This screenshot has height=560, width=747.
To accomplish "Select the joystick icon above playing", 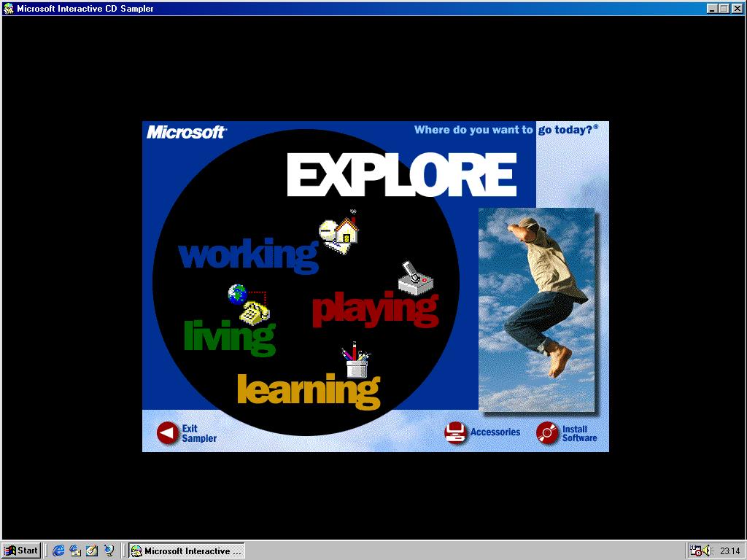I will coord(415,279).
